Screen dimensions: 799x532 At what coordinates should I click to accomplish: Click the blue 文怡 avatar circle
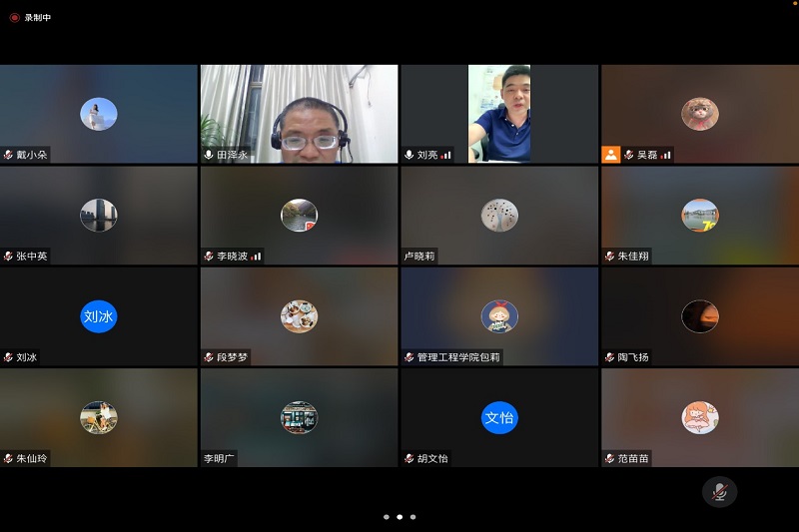(x=499, y=417)
